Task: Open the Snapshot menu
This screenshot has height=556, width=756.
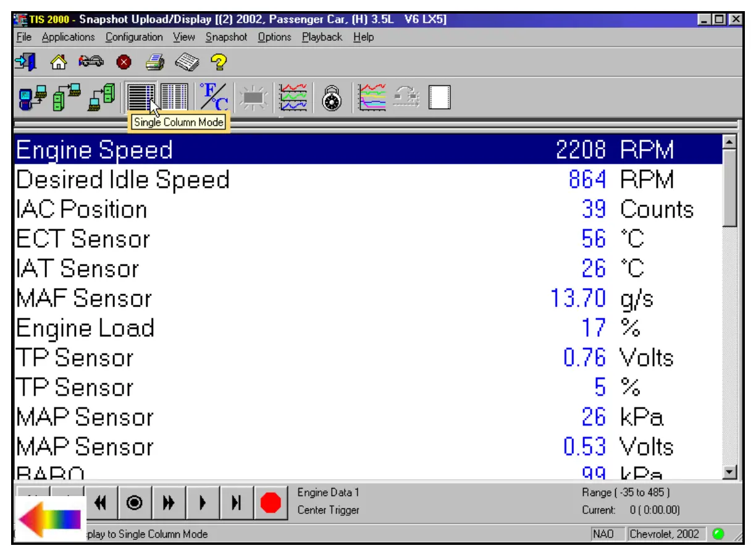Action: 226,37
